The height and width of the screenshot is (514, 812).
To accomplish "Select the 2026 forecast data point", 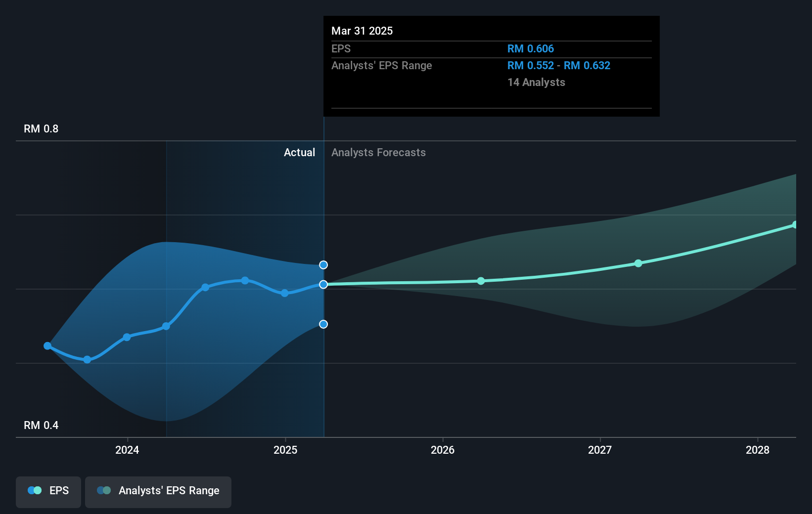I will click(481, 281).
